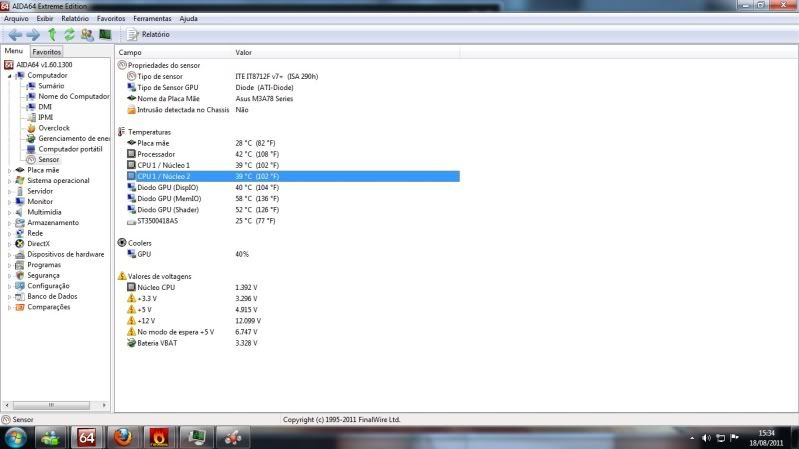This screenshot has width=799, height=449.
Task: Click the Back arrow toolbar icon
Action: [x=15, y=34]
